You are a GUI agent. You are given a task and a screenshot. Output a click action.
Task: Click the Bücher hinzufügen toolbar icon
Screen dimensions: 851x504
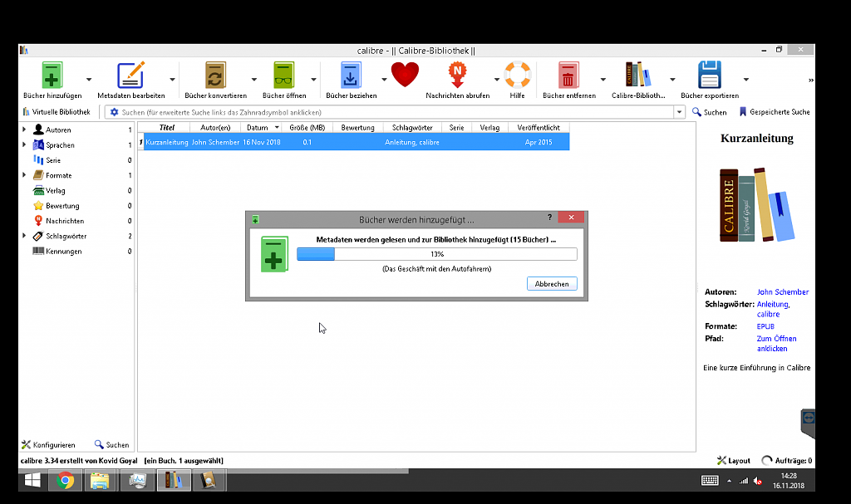[x=52, y=75]
